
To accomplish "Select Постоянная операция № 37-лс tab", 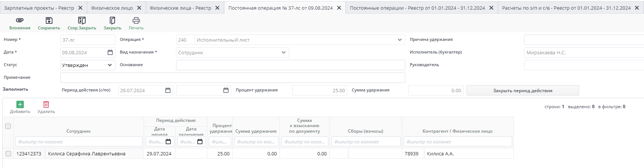I will pyautogui.click(x=281, y=8).
